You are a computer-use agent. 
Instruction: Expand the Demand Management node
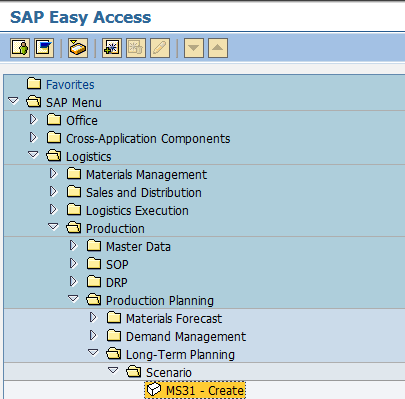click(93, 335)
